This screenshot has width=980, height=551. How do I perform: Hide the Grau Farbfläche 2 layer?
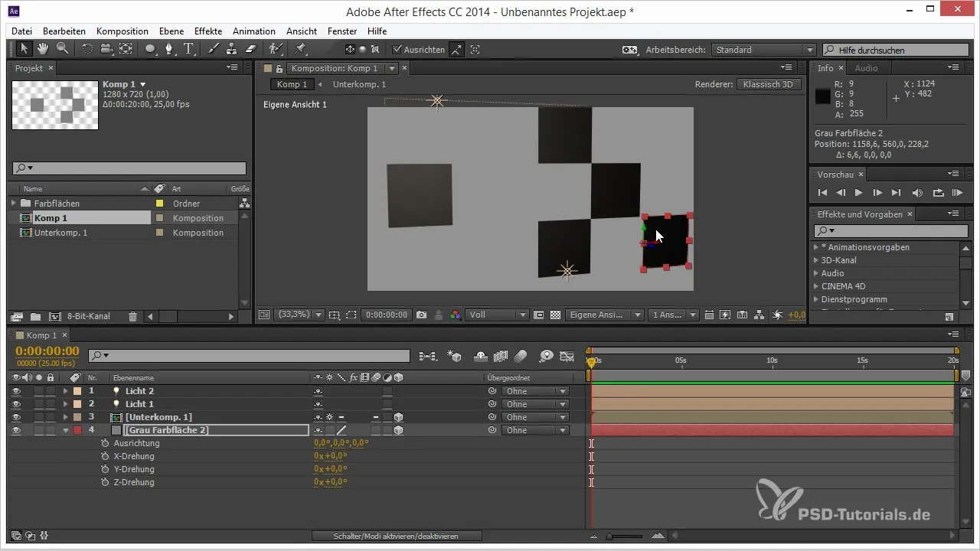point(16,430)
